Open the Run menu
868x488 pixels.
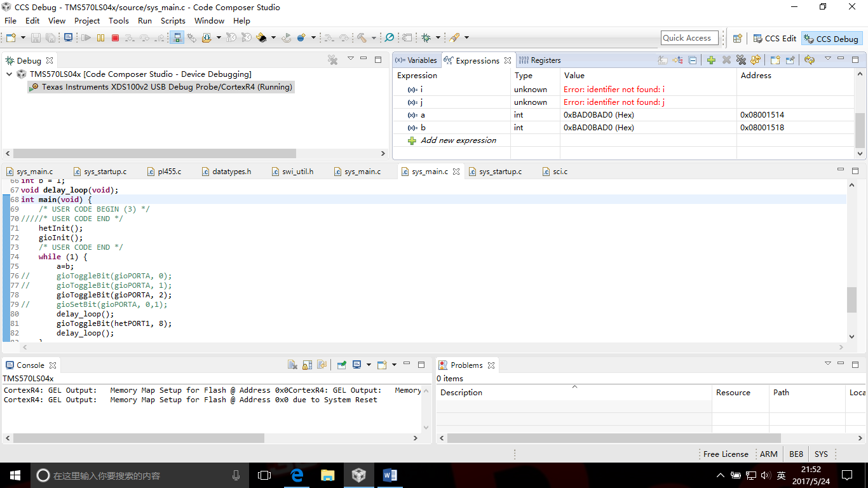point(145,20)
